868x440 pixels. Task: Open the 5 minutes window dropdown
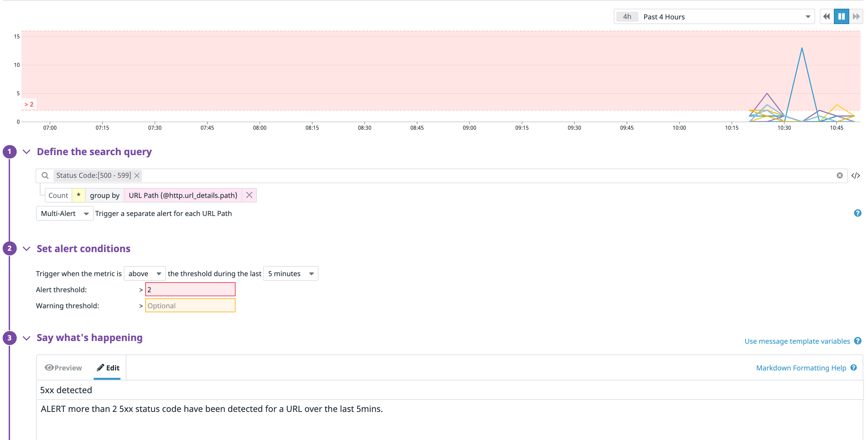point(290,274)
